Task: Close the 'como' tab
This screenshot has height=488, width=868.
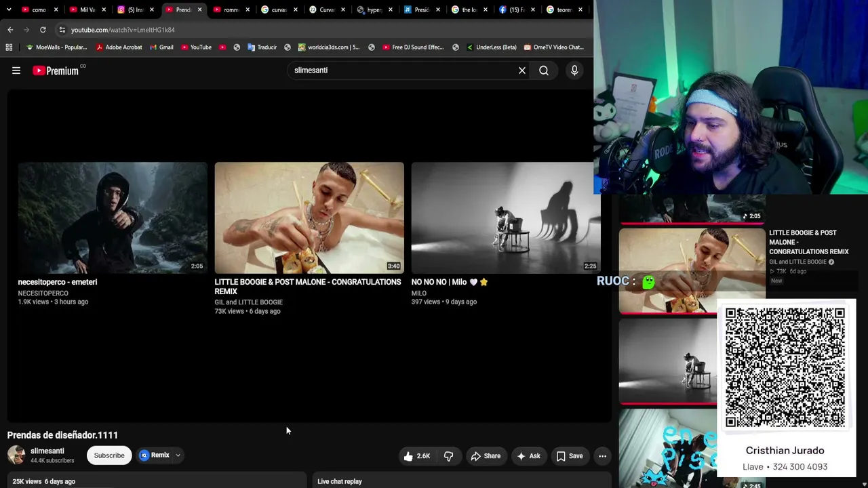Action: (x=56, y=9)
